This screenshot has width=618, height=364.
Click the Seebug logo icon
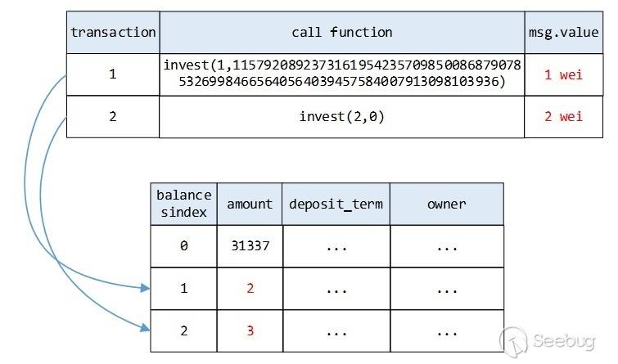point(515,340)
